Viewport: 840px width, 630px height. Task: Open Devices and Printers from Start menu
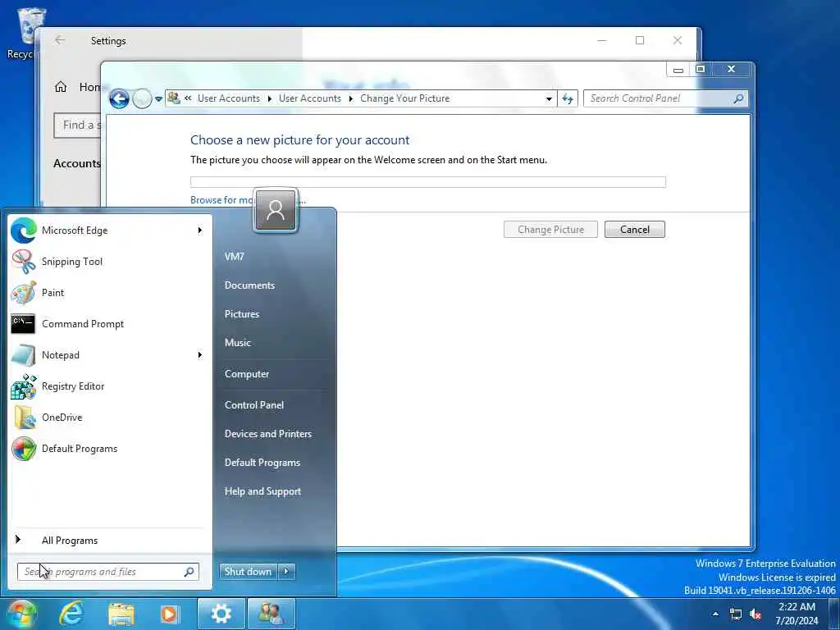pyautogui.click(x=268, y=434)
